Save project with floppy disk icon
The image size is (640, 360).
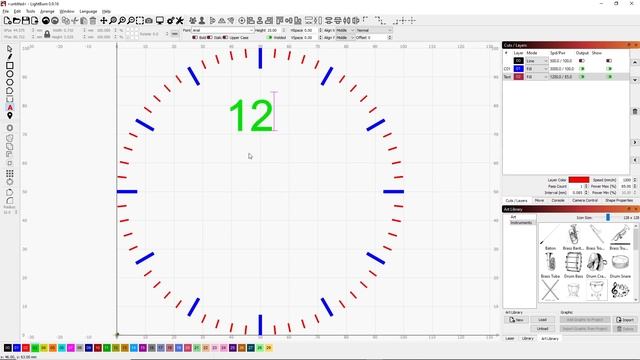click(25, 20)
